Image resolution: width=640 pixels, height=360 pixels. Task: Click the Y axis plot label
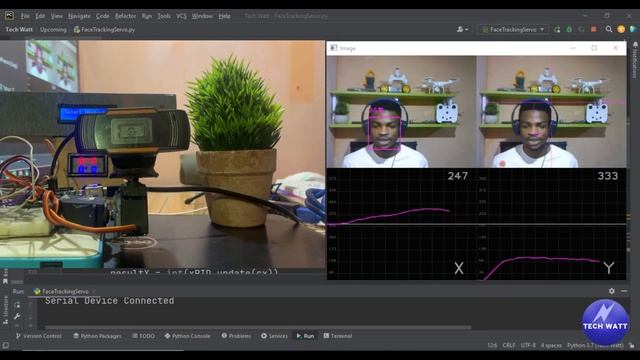pyautogui.click(x=609, y=268)
